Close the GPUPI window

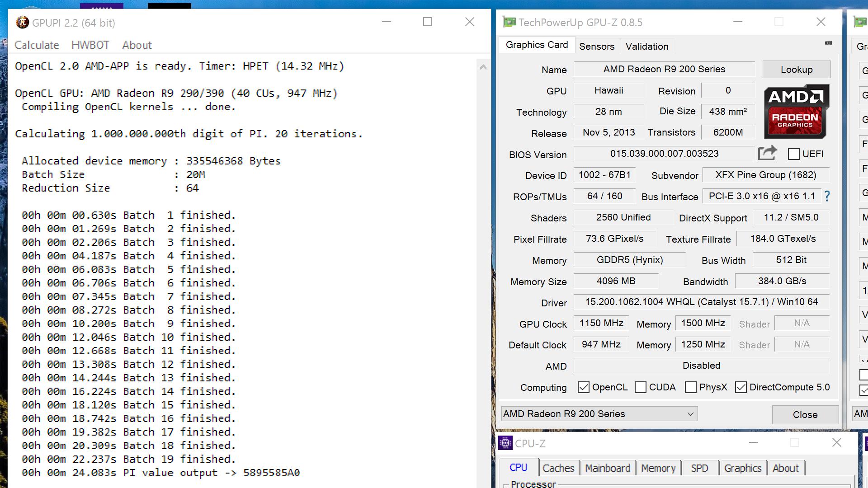[470, 22]
